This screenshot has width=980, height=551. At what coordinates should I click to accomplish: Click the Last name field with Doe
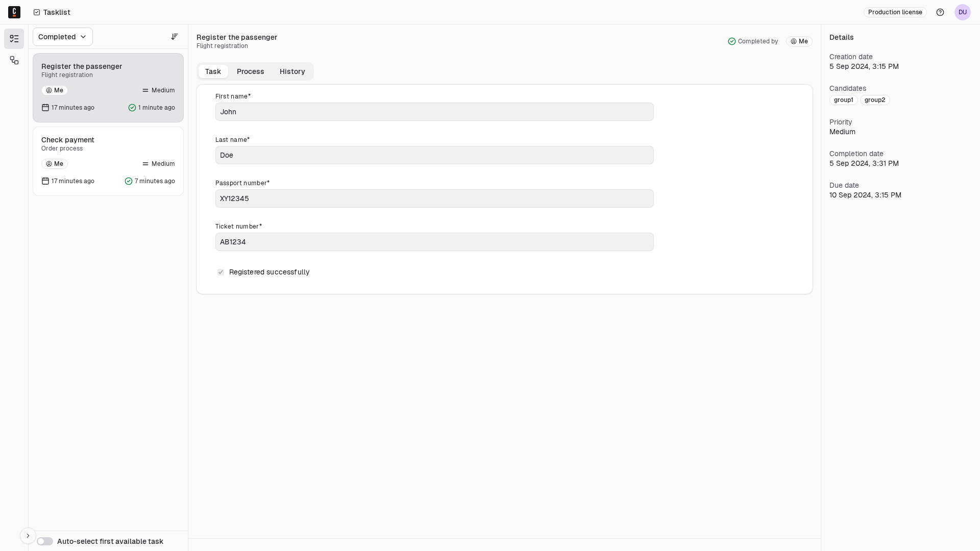coord(434,155)
